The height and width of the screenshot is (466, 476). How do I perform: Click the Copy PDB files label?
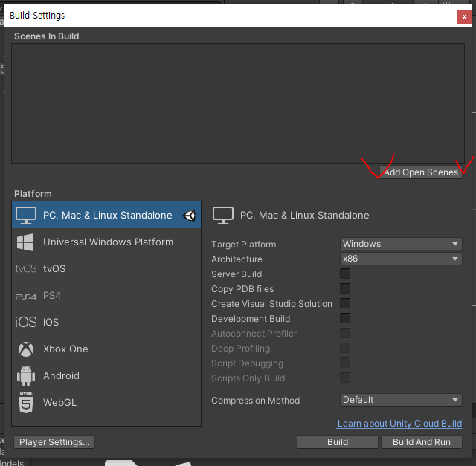click(x=242, y=289)
